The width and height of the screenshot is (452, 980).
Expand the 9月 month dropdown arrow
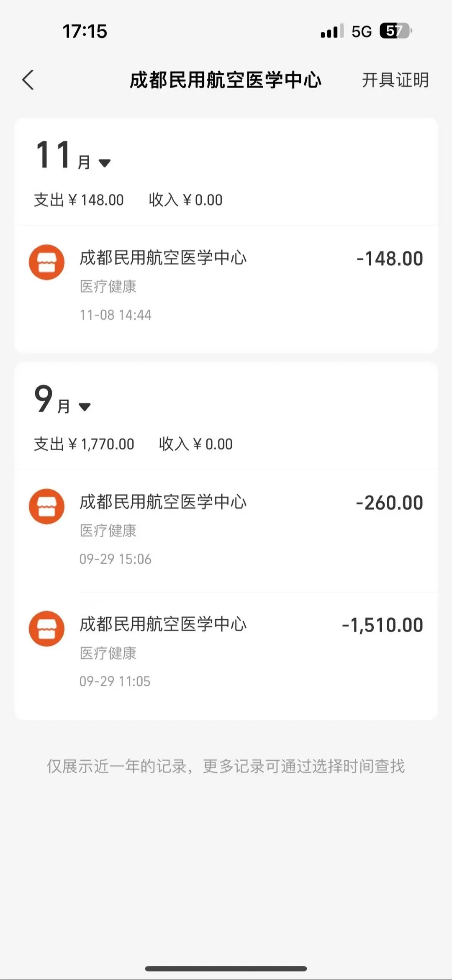coord(85,407)
